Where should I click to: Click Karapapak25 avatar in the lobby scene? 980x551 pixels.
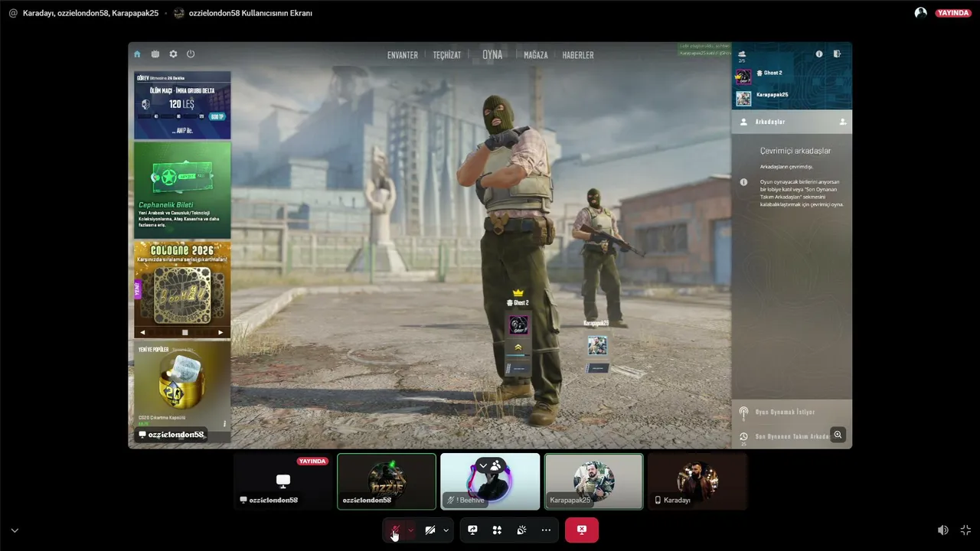click(597, 345)
